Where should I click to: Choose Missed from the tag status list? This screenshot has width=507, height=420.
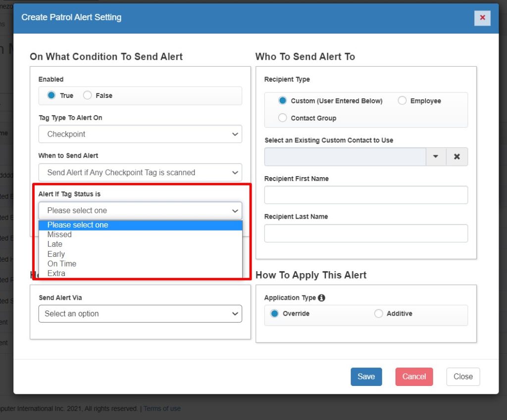click(59, 234)
